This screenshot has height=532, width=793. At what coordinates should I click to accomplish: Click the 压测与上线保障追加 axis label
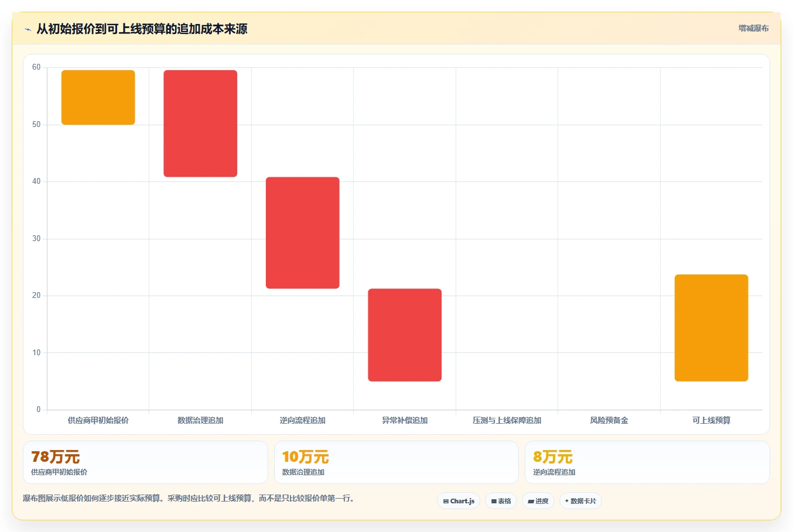click(507, 420)
